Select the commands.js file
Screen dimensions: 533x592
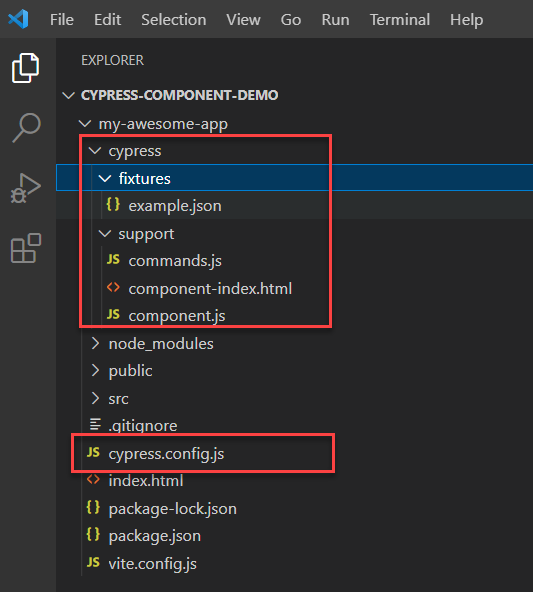[x=175, y=261]
